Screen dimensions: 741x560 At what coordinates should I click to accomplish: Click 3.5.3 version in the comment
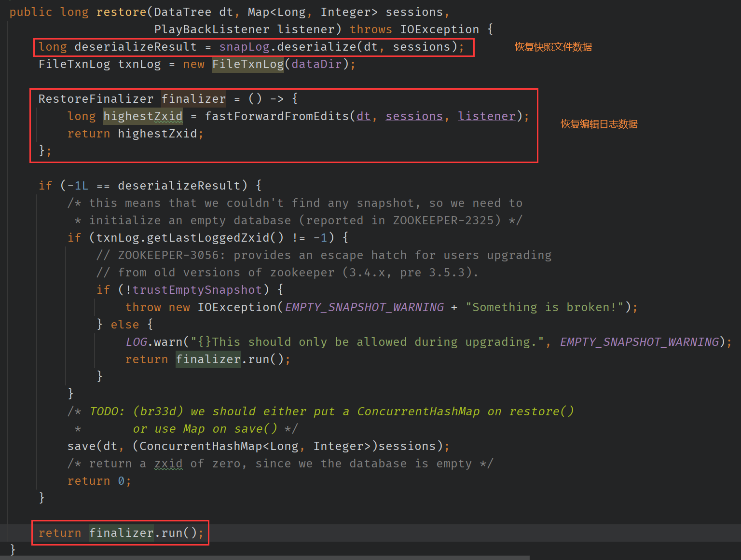[447, 273]
